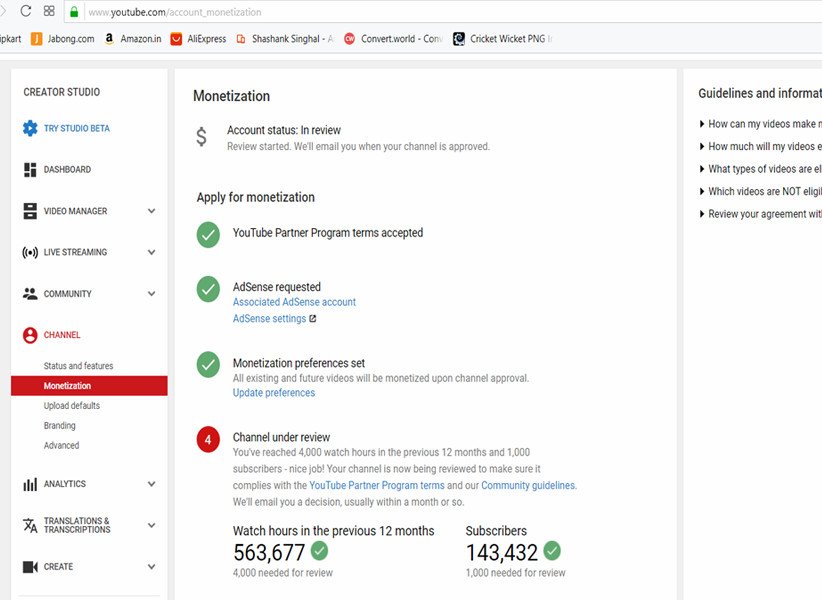Click the green check next to 143,432

click(551, 550)
